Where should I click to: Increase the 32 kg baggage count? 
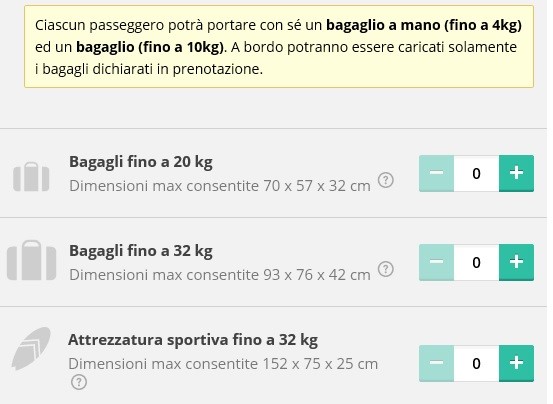[516, 262]
